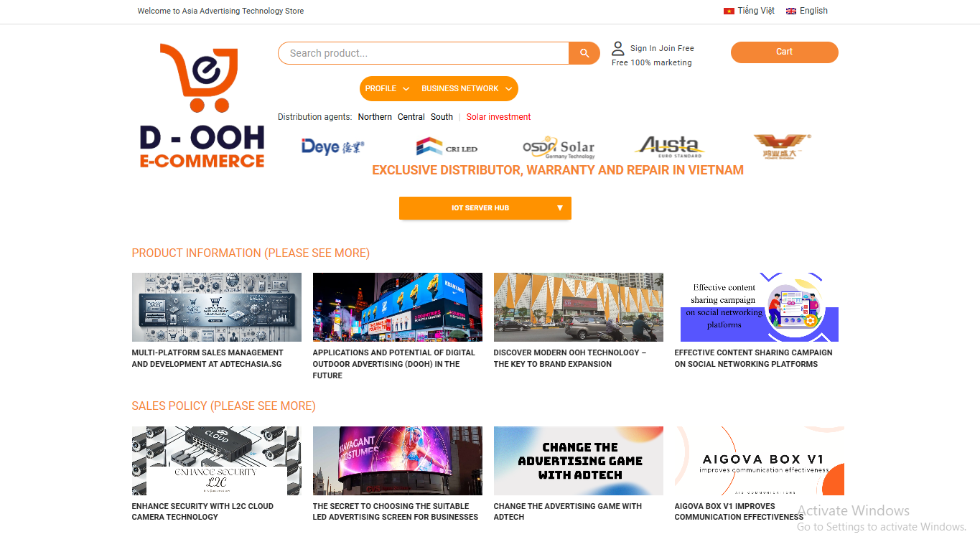Focus the Search product input field
980x547 pixels.
[x=424, y=53]
